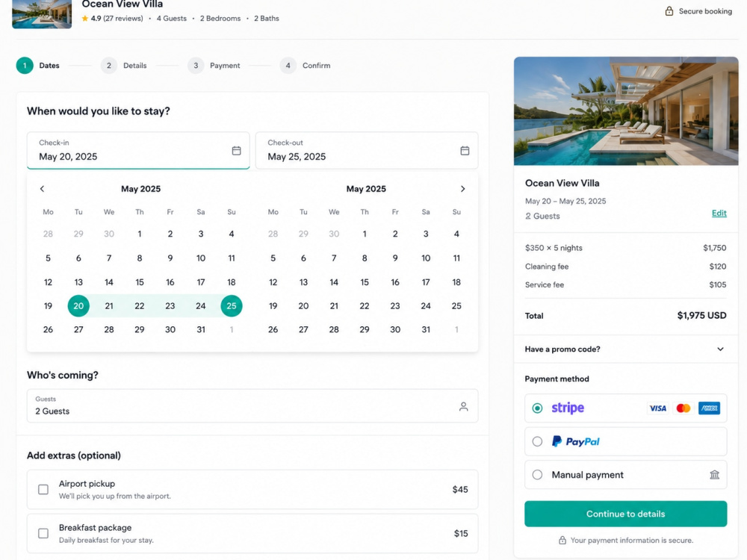The width and height of the screenshot is (747, 560).
Task: Select check-in day 20 in left calendar
Action: click(x=78, y=305)
